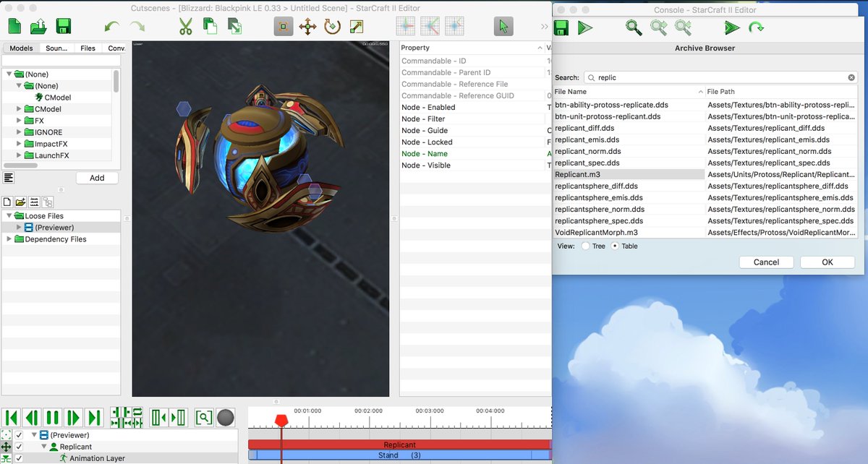Expand the IGNORE folder
The height and width of the screenshot is (464, 868).
tap(20, 132)
